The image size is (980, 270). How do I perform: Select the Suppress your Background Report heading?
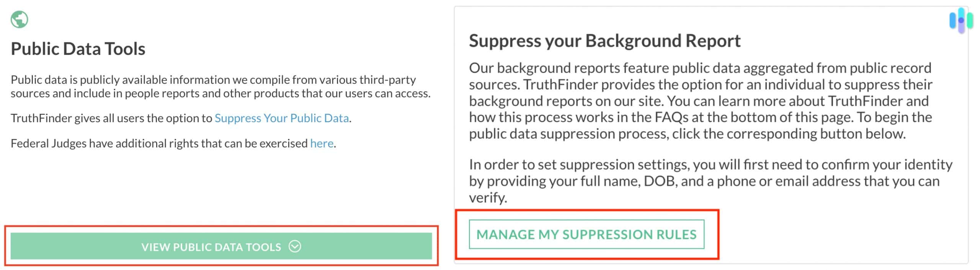coord(605,41)
